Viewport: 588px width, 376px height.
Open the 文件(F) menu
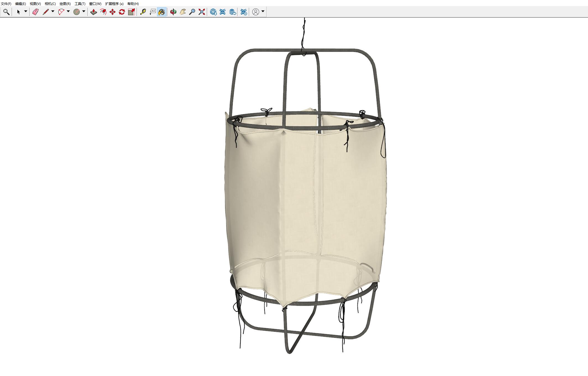click(6, 4)
